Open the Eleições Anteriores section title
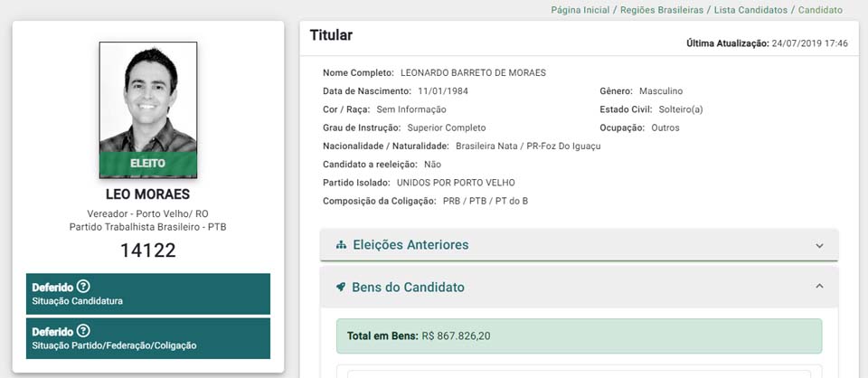This screenshot has width=868, height=378. [410, 245]
